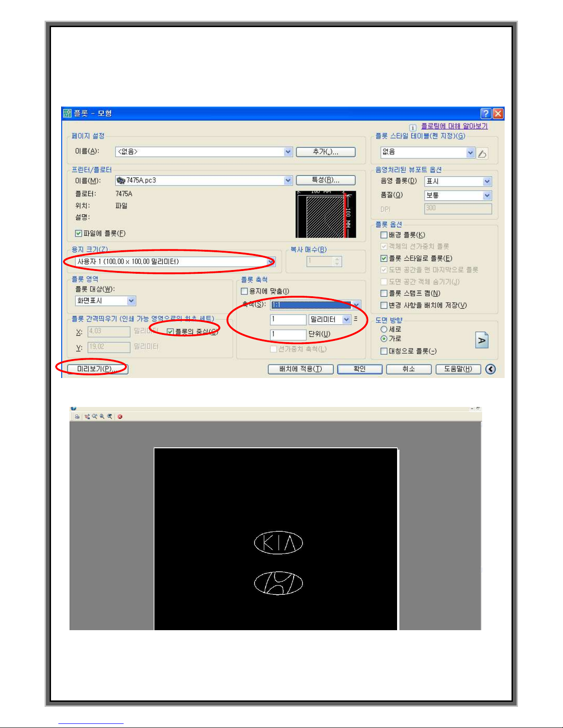
Task: Select the Pan tool in preview toolbar
Action: click(87, 417)
